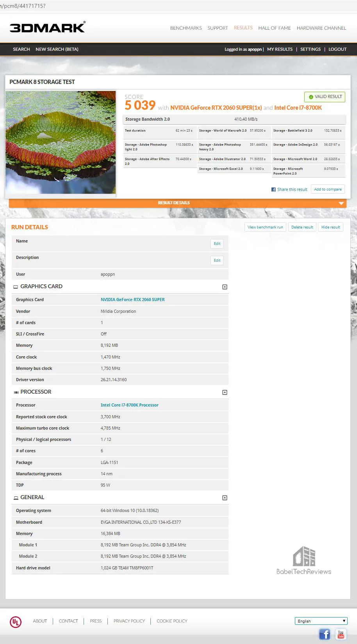Open the Cookie Policy footer link
357x644 pixels.
(x=172, y=621)
